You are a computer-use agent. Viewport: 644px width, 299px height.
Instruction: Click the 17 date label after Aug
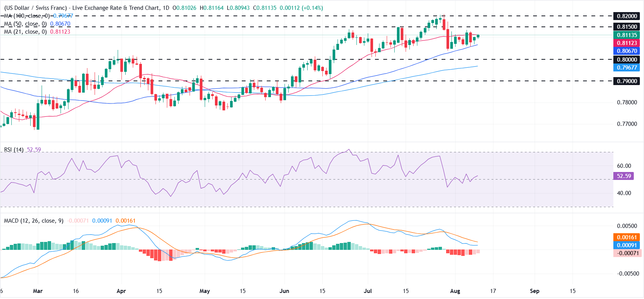[x=493, y=291]
